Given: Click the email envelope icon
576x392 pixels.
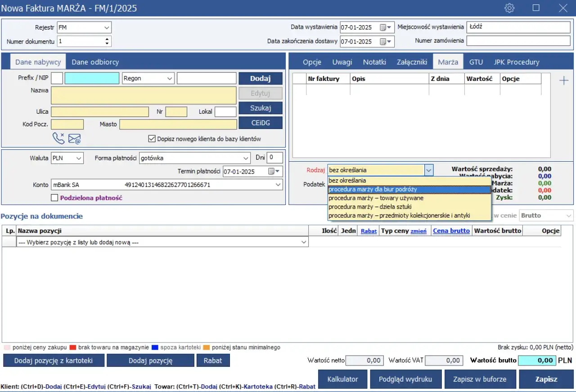Looking at the screenshot, I should [x=74, y=139].
